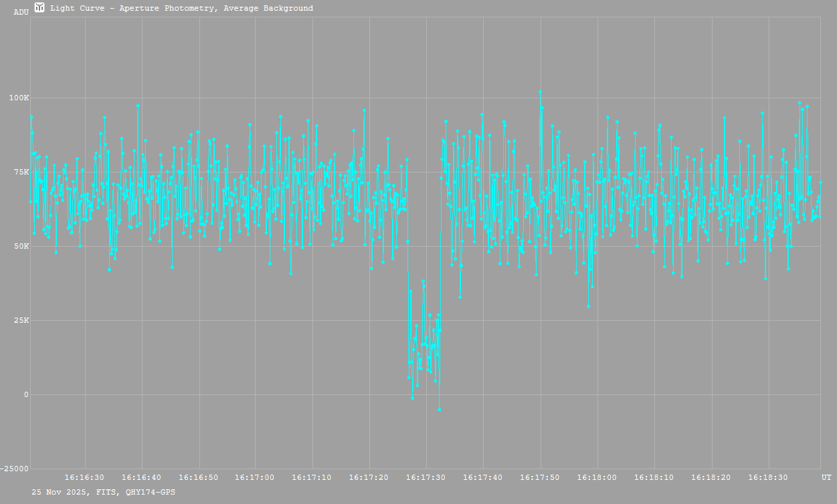The width and height of the screenshot is (837, 504).
Task: Click the 25K vertical axis label
Action: tap(21, 321)
